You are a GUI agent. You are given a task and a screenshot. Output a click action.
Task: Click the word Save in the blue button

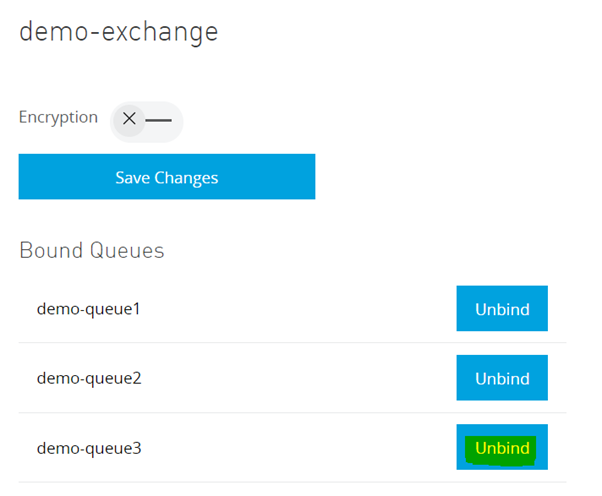[133, 178]
